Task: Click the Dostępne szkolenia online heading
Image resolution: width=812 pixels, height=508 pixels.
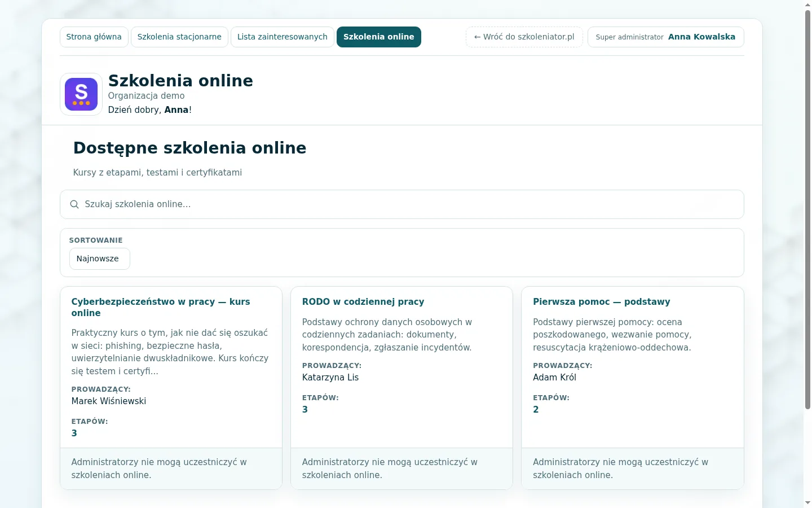Action: [x=190, y=148]
